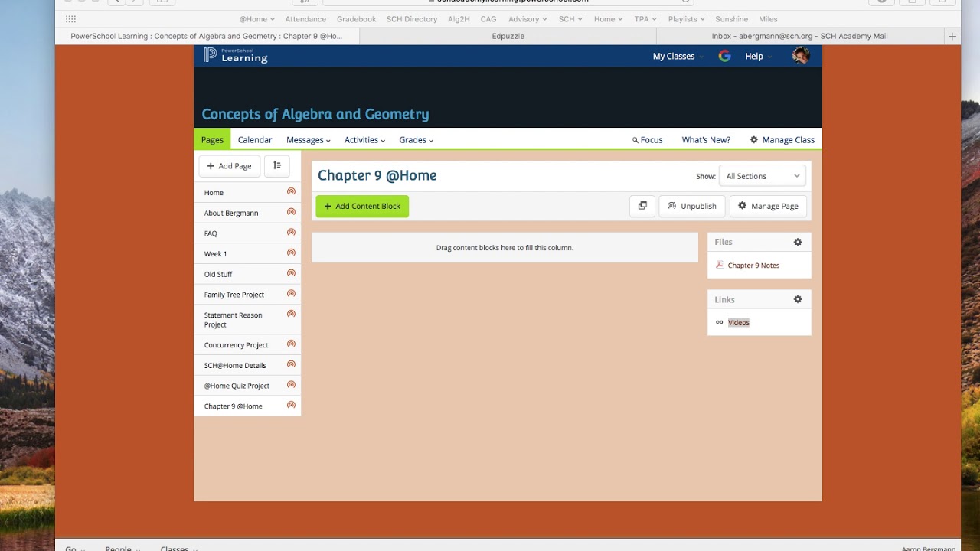Click the Unpublish button
The width and height of the screenshot is (980, 551).
(x=692, y=206)
